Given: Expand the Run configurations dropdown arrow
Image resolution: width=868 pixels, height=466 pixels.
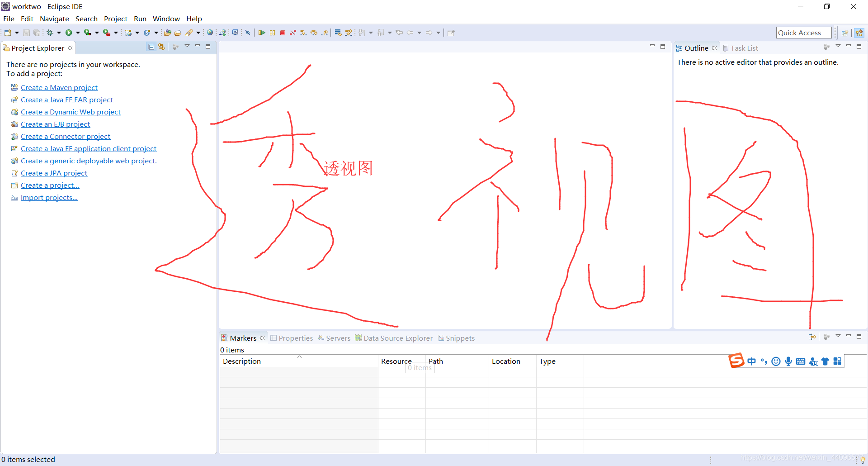Looking at the screenshot, I should click(x=78, y=33).
